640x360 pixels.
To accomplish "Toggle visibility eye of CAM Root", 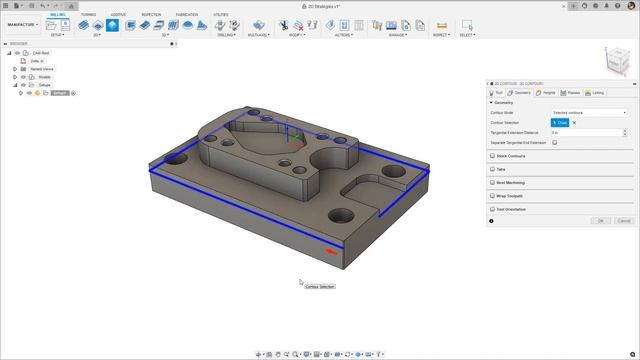I will [17, 53].
